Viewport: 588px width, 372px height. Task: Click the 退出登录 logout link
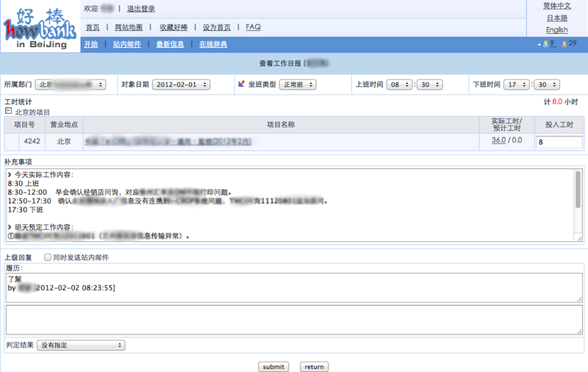[140, 9]
